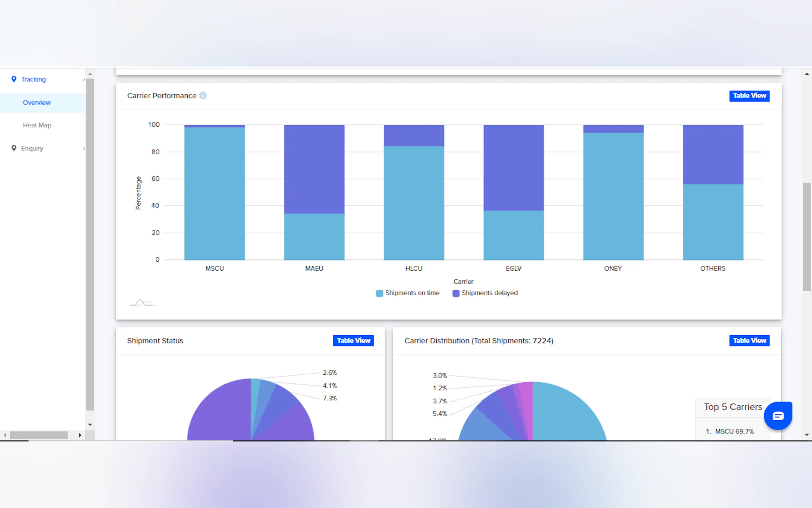Click the MAEU delayed bar segment
Screen dimensions: 812x508
pyautogui.click(x=314, y=169)
